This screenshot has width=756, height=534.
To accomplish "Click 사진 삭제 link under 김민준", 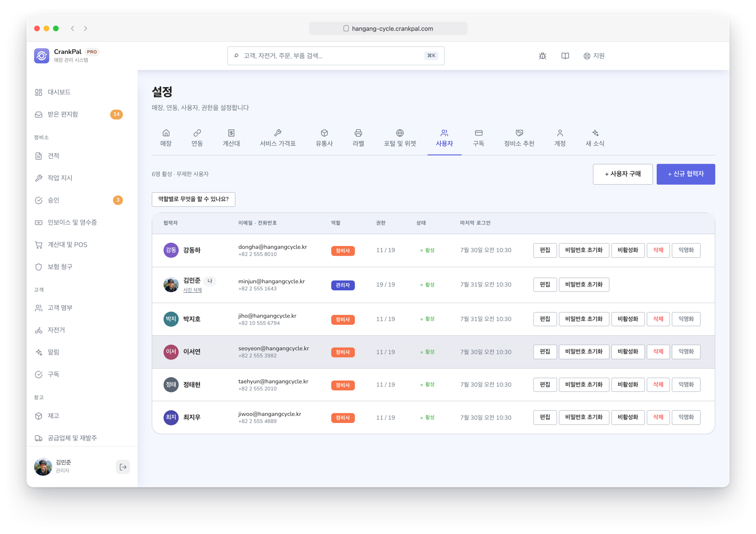I will click(192, 290).
